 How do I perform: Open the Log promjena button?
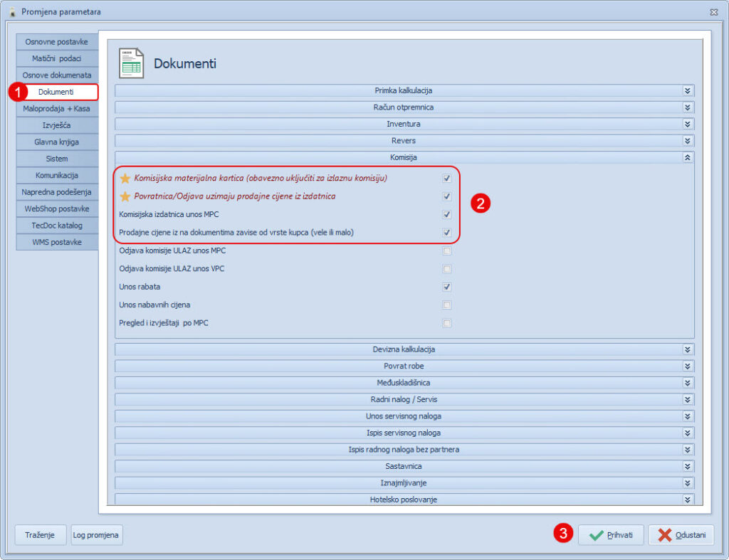click(x=97, y=535)
